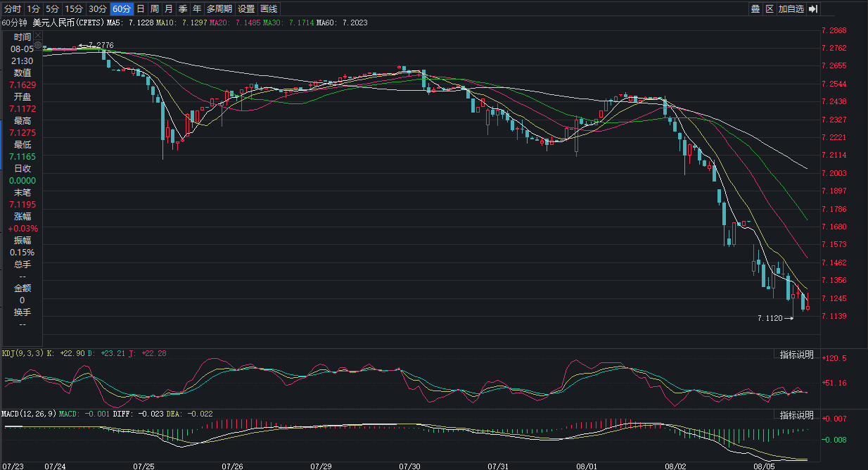Open the 画线 drawing tools

[269, 9]
